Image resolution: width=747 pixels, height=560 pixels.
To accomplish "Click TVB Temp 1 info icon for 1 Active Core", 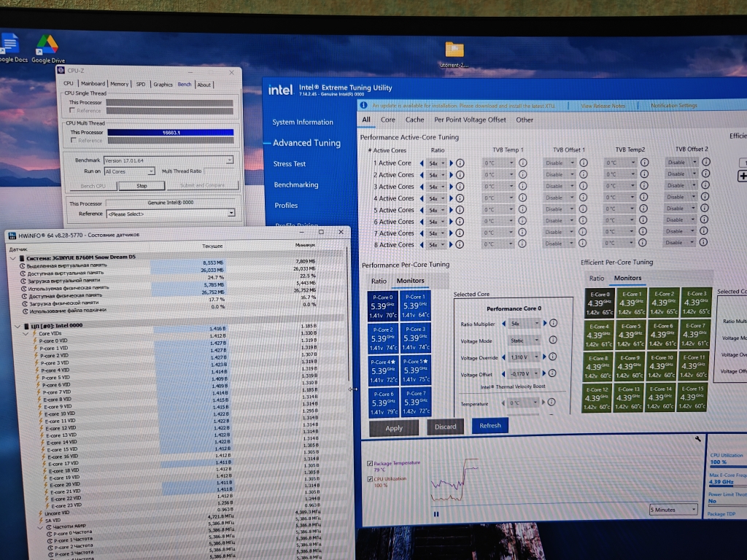I will pos(522,163).
